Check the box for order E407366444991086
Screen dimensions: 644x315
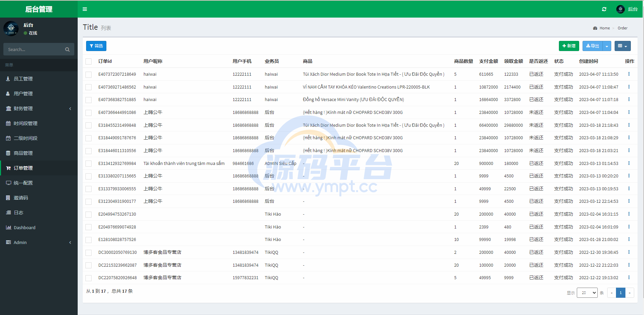(88, 113)
